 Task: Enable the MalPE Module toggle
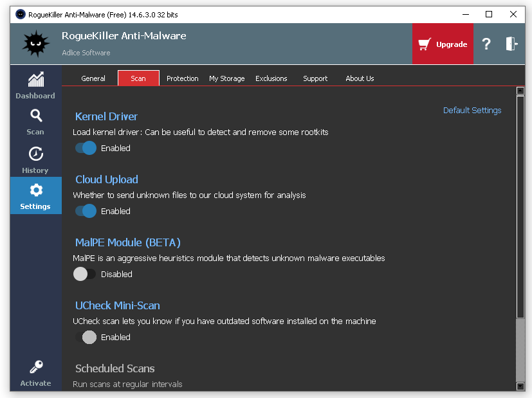84,274
